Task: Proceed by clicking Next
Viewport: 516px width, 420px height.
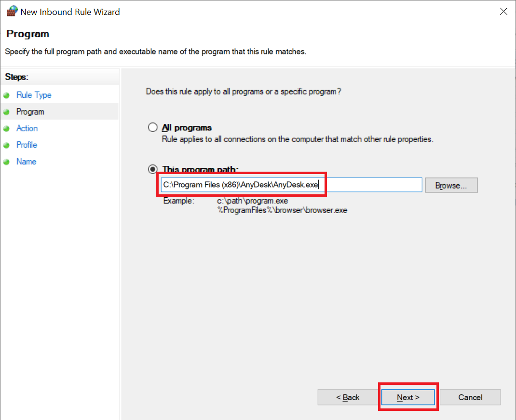Action: (x=408, y=397)
